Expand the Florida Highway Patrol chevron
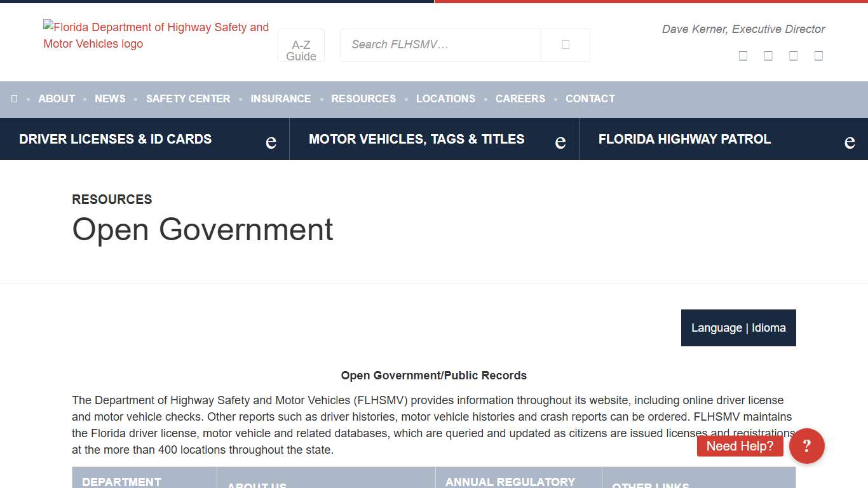Screen dimensions: 868x488 click(x=850, y=141)
